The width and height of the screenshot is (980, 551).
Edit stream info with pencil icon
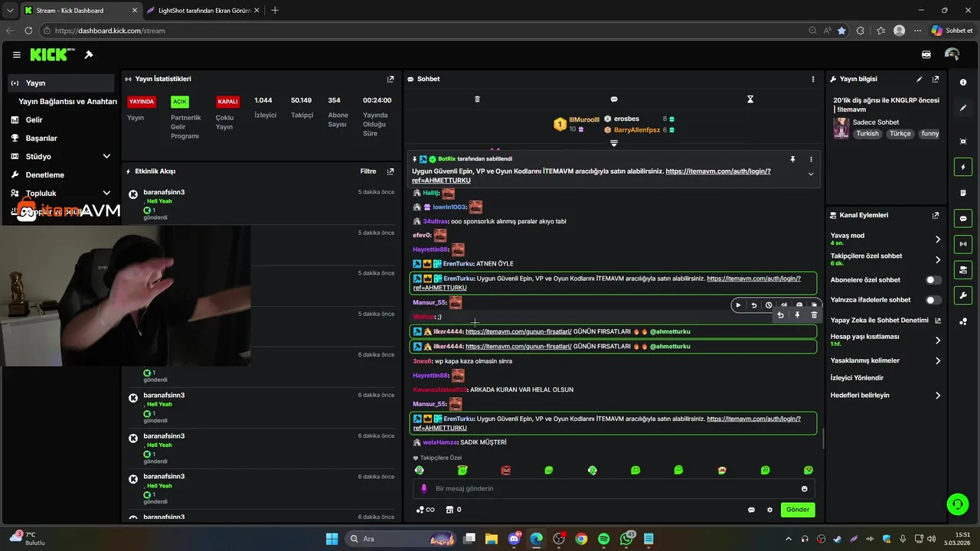[920, 79]
